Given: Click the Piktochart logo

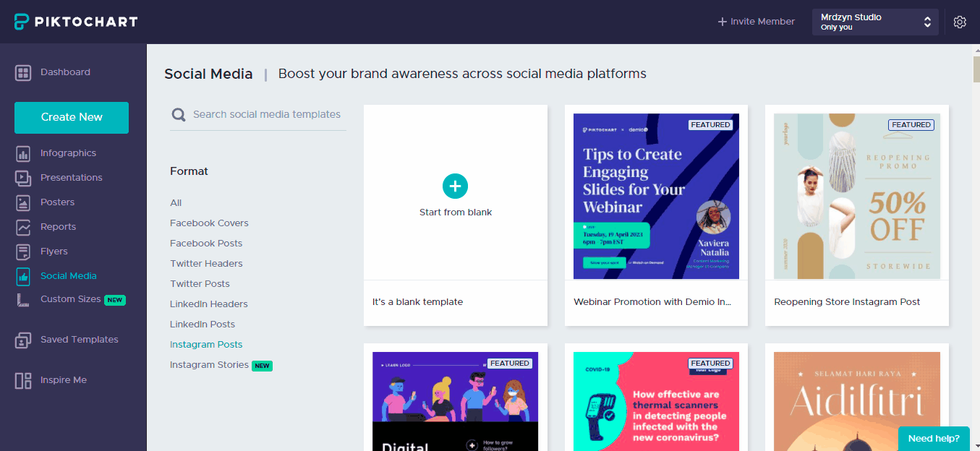Looking at the screenshot, I should [x=75, y=22].
